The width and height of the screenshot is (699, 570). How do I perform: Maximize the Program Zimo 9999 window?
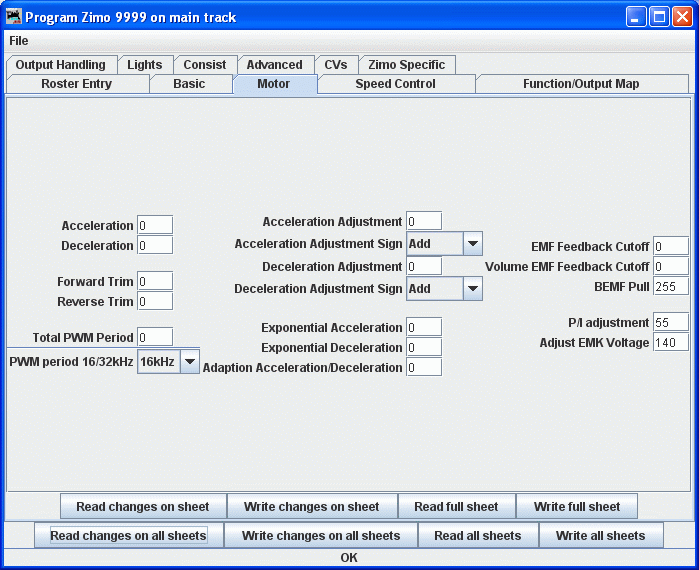pyautogui.click(x=659, y=17)
